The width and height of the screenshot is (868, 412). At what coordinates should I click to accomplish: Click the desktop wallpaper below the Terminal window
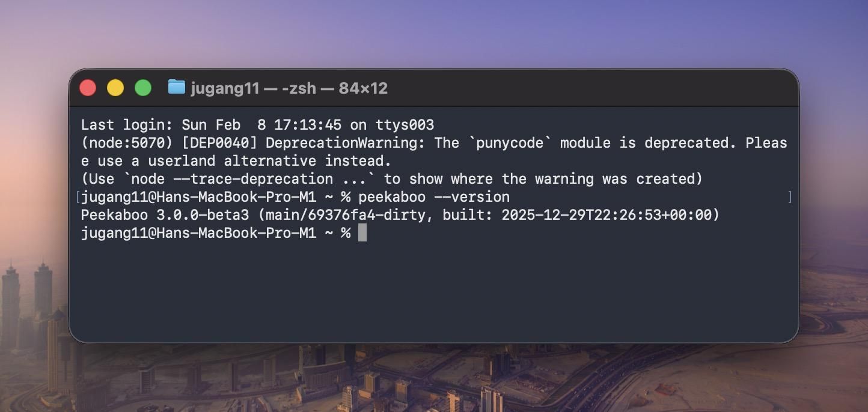(x=433, y=378)
